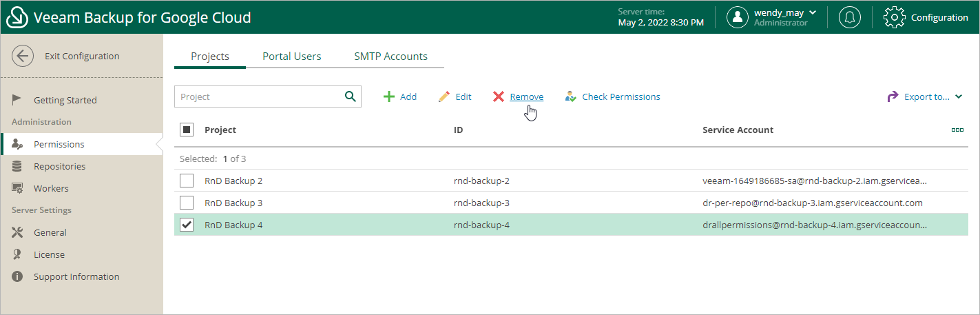Click the wendy_may username text
980x315 pixels.
pos(779,12)
